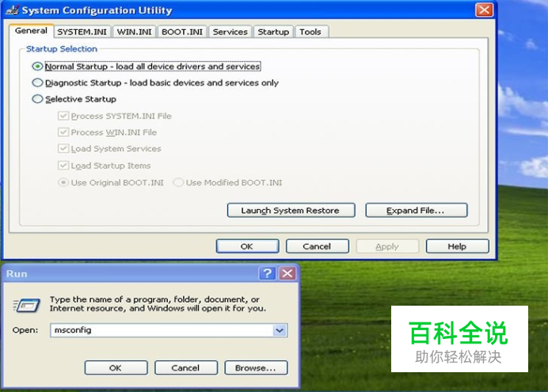Confirm with OK in System Configuration Utility

pos(247,246)
